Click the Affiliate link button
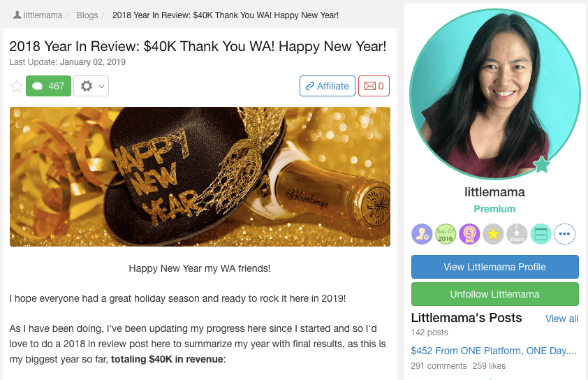 pyautogui.click(x=328, y=86)
